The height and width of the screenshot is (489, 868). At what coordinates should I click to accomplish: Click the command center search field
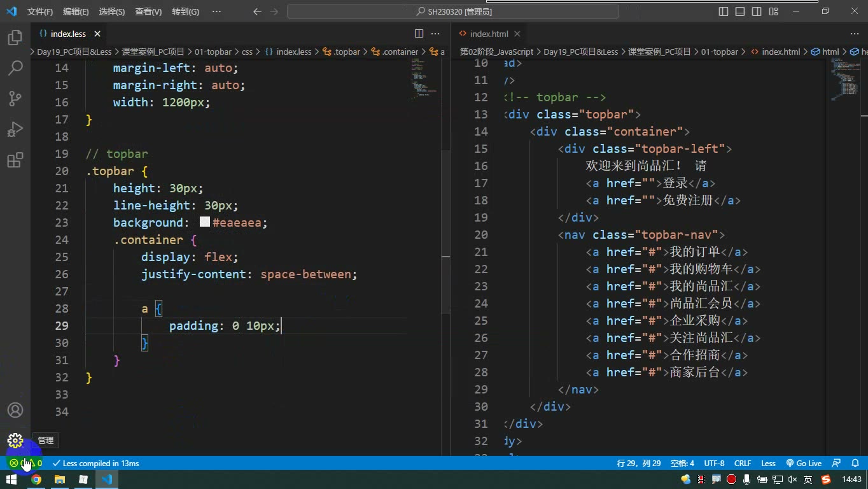click(453, 11)
